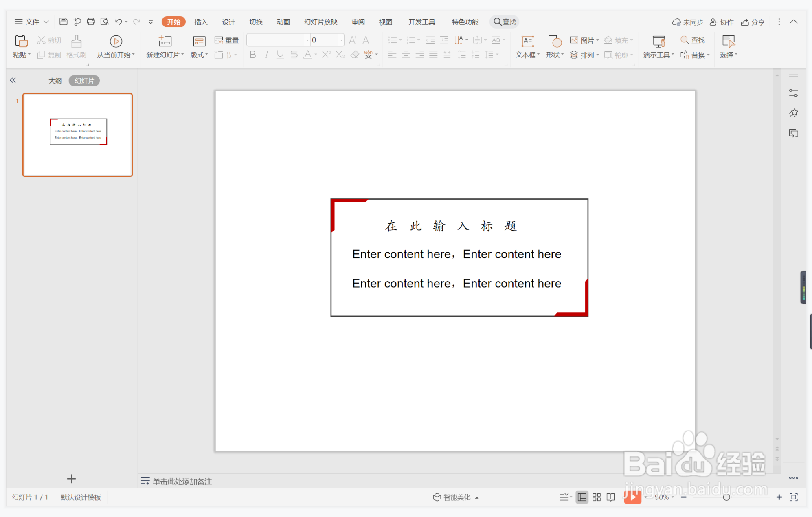
Task: Click the Share (分享) button
Action: (753, 22)
